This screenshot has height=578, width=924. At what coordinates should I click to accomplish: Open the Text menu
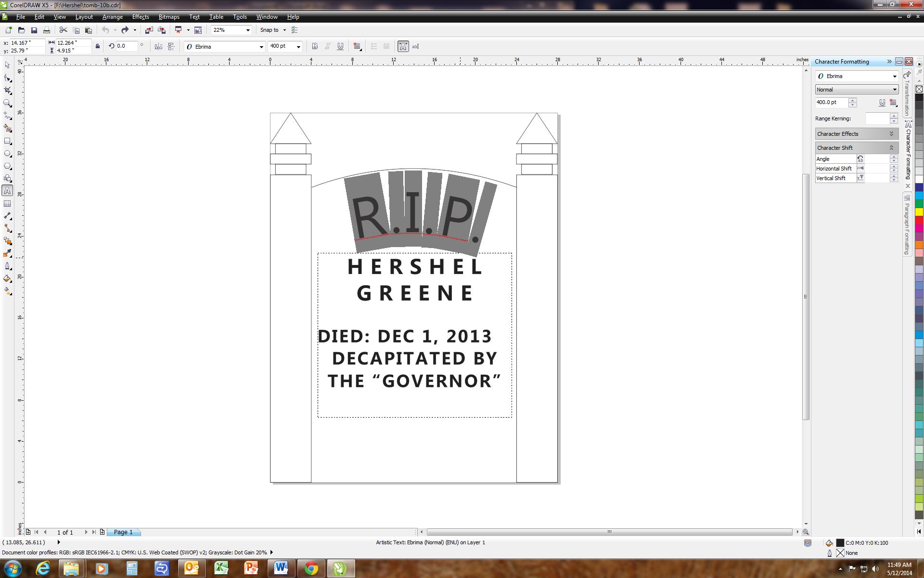(194, 17)
